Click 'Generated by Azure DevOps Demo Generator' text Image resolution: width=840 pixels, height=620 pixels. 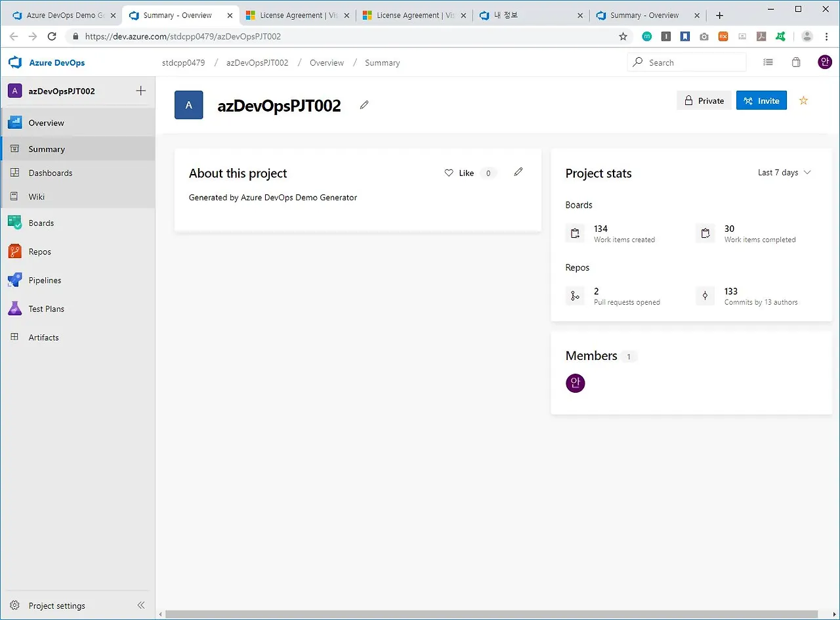pos(273,197)
